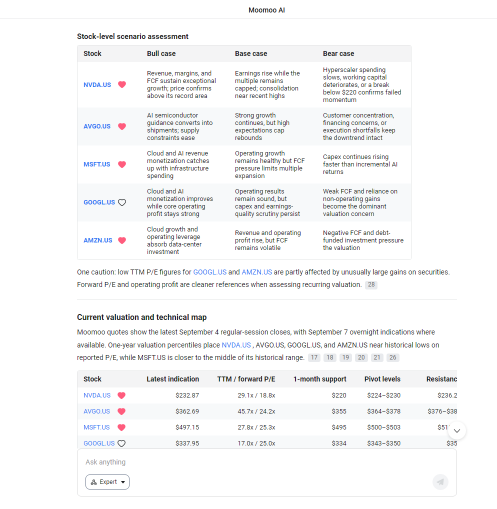
Task: Toggle AVGO.US favorite heart in scenario table
Action: point(122,126)
